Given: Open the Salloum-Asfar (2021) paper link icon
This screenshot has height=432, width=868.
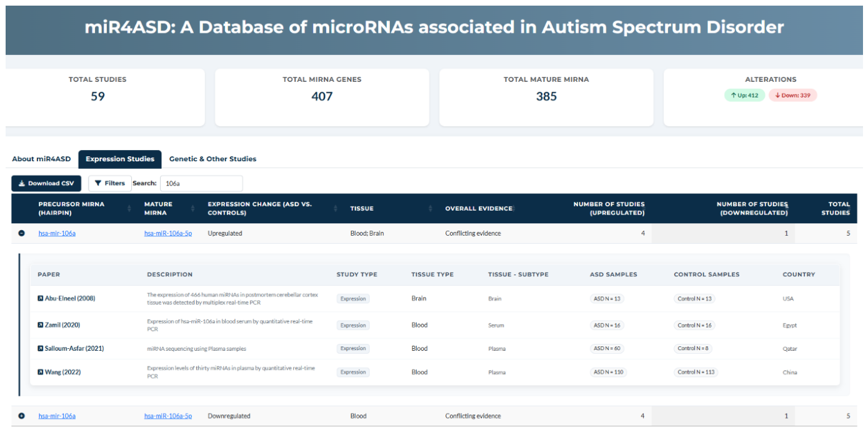Looking at the screenshot, I should 41,348.
